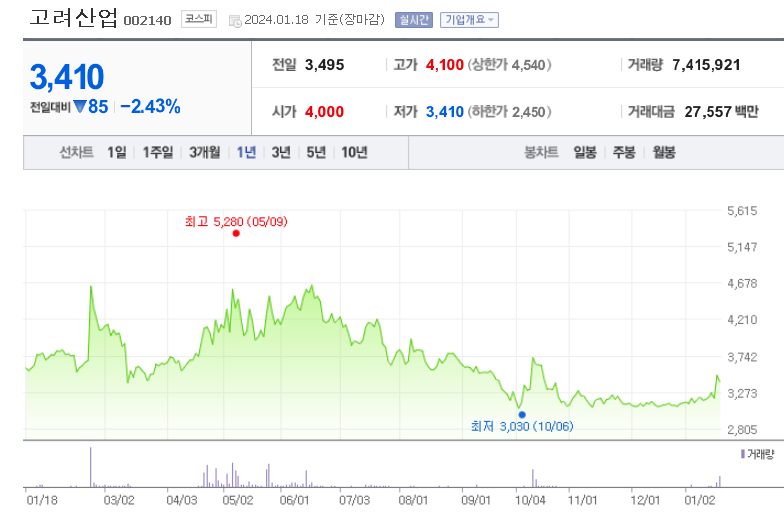
Task: Click the 거래대금 value 27,557 백만
Action: coord(722,112)
